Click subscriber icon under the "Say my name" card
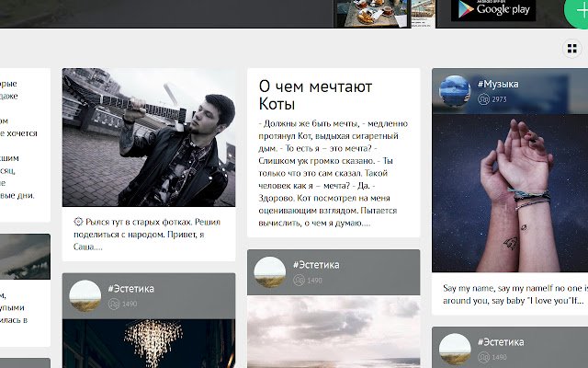This screenshot has width=588, height=368. [x=484, y=357]
